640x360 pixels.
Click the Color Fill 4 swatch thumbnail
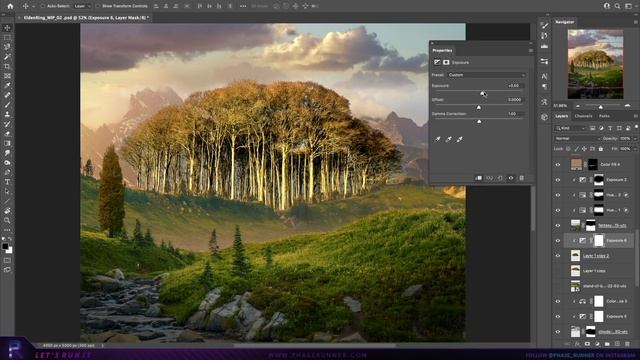[576, 164]
